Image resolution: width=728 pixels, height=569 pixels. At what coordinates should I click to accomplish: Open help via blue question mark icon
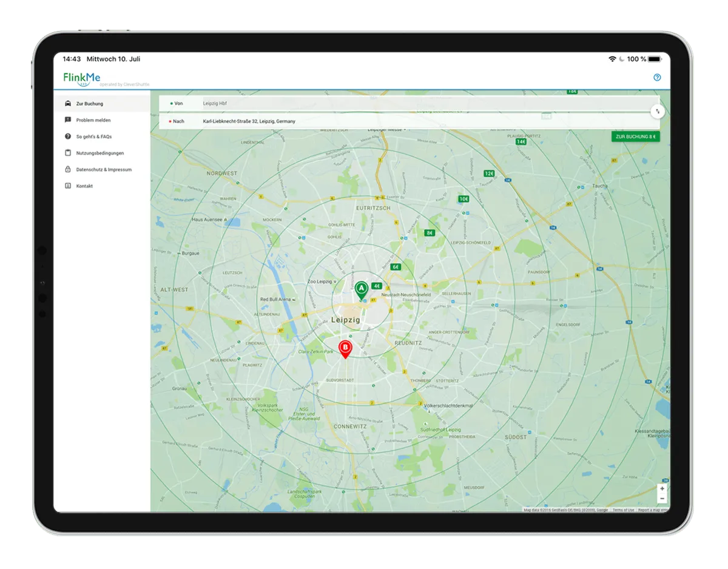(x=657, y=78)
